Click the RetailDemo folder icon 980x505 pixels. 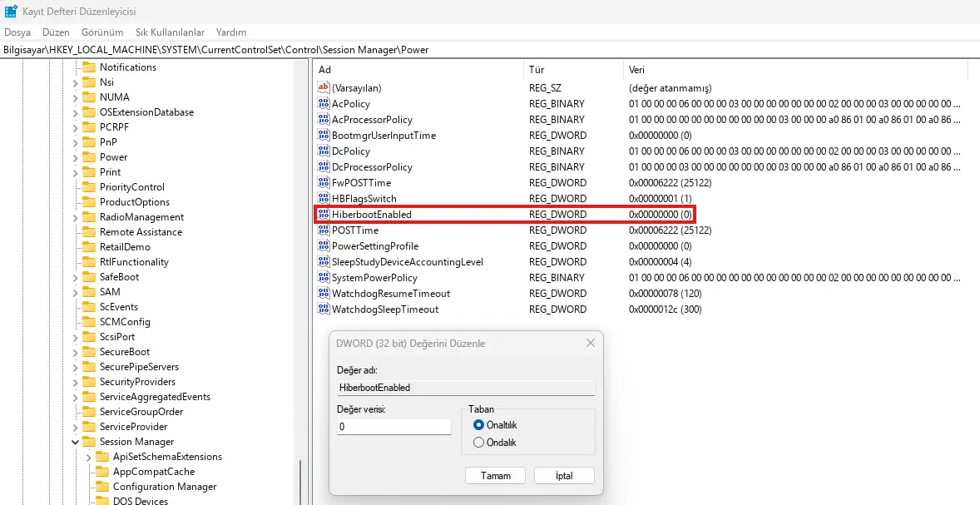[x=88, y=247]
